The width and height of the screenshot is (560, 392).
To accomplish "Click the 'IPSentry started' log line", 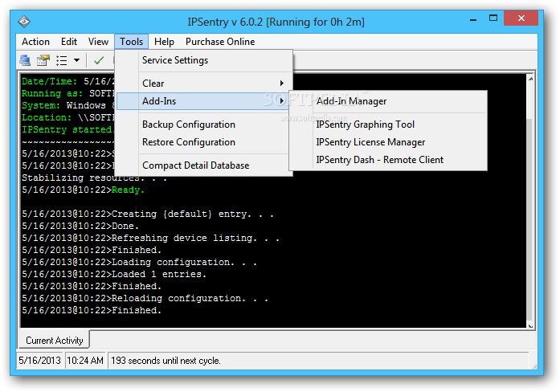I will pos(67,130).
